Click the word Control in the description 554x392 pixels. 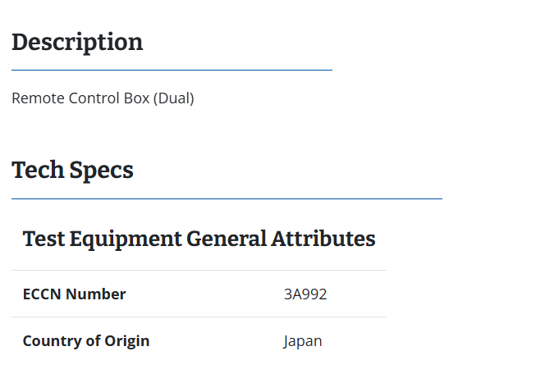[x=94, y=98]
